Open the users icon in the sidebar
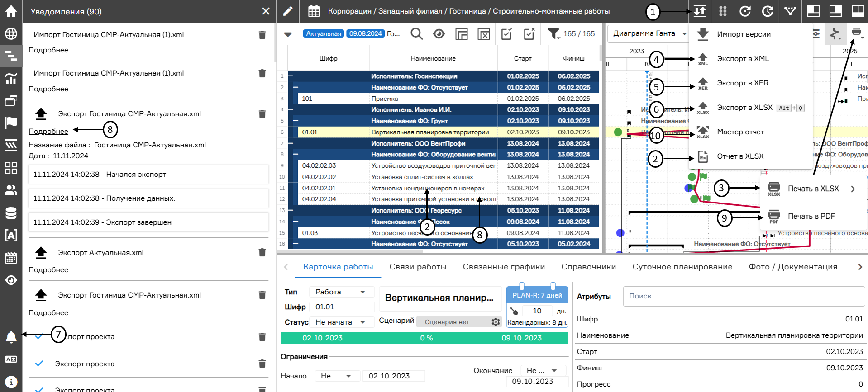Viewport: 868px width, 392px height. tap(11, 190)
